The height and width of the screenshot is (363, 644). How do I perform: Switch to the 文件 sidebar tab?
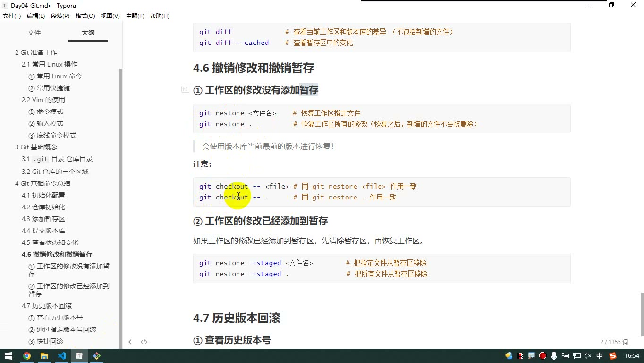pyautogui.click(x=34, y=33)
